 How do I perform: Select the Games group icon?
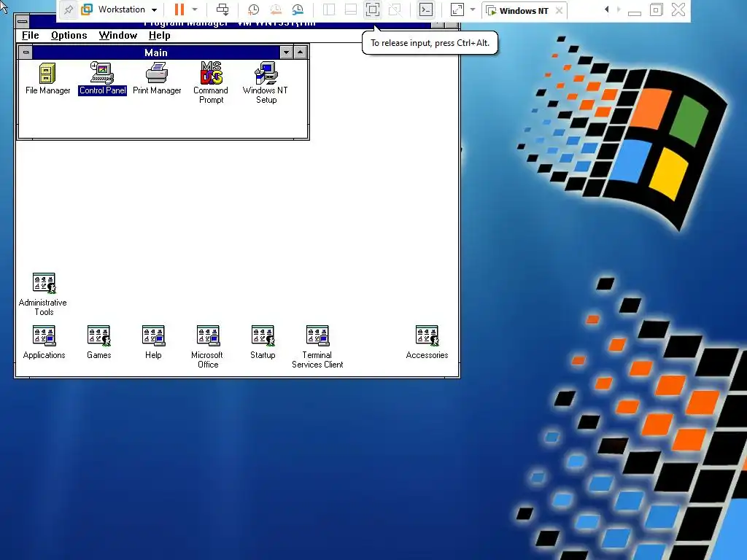click(x=98, y=335)
